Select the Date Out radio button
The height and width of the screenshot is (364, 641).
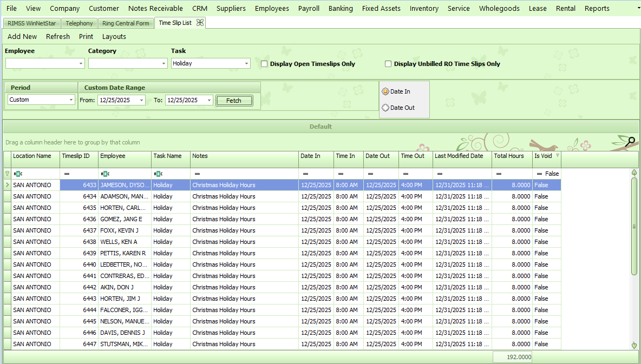(x=385, y=108)
